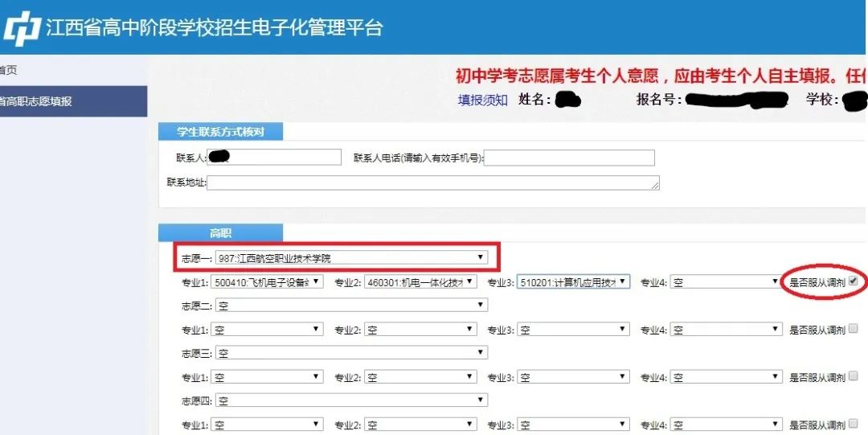Click the 联系地址 address text box
Screen dimensions: 868x435
click(x=433, y=183)
